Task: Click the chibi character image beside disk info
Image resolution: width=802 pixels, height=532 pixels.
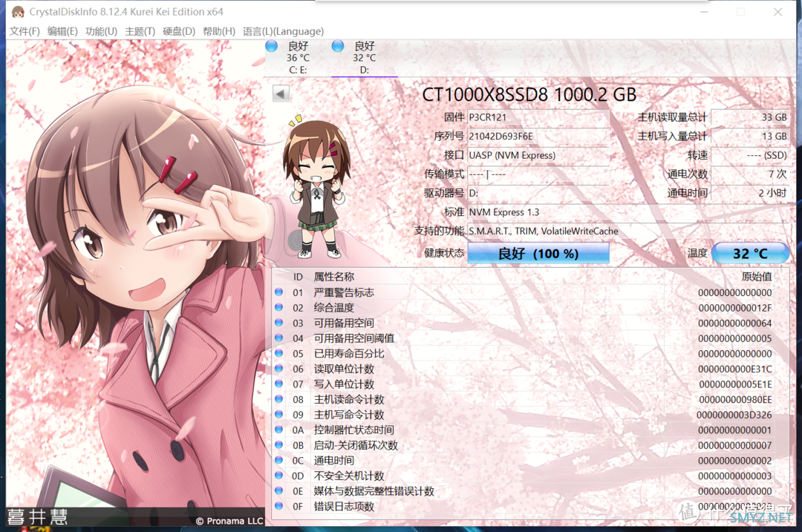Action: click(318, 186)
